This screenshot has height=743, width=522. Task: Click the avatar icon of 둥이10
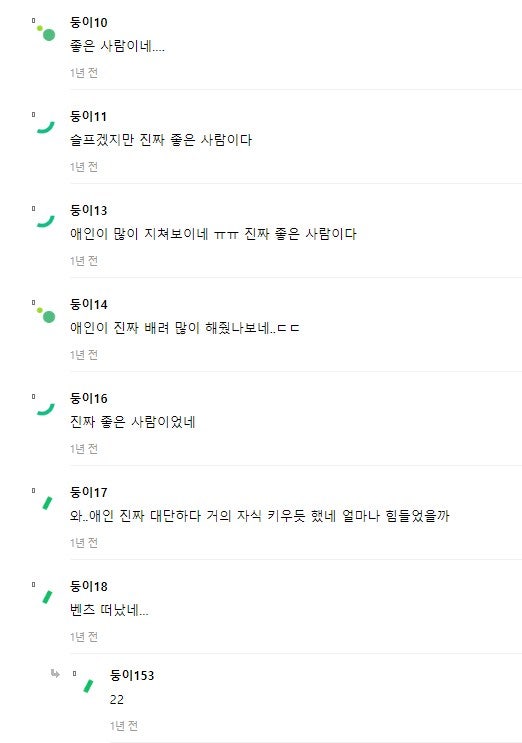click(46, 33)
